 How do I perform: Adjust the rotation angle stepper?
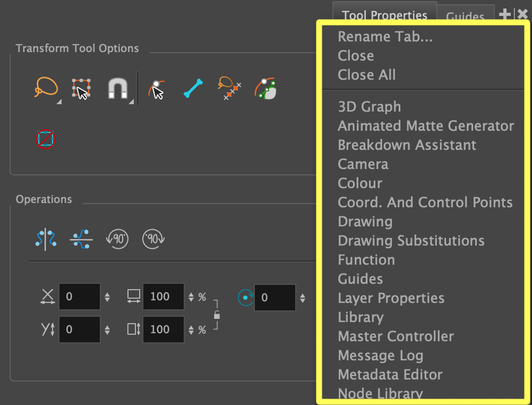tap(303, 298)
